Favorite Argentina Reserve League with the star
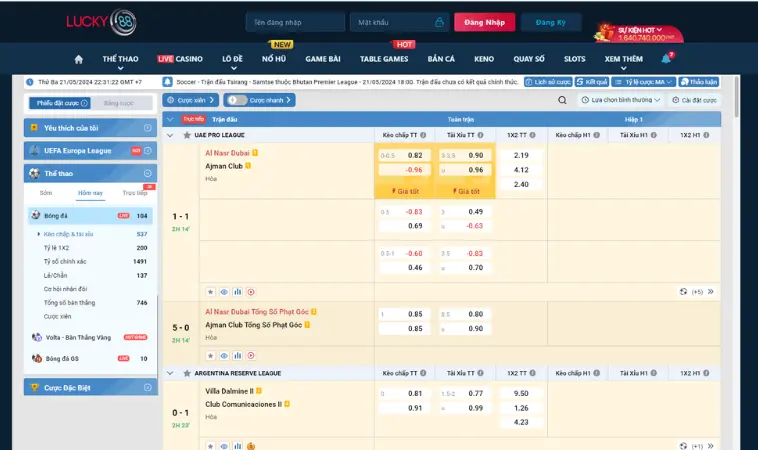Screen dimensions: 758x450 tap(187, 373)
